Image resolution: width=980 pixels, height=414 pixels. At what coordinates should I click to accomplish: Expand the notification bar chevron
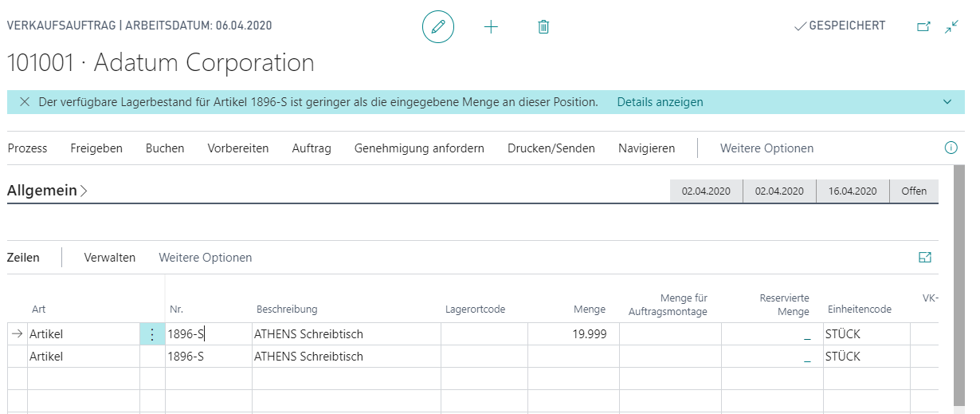click(947, 102)
